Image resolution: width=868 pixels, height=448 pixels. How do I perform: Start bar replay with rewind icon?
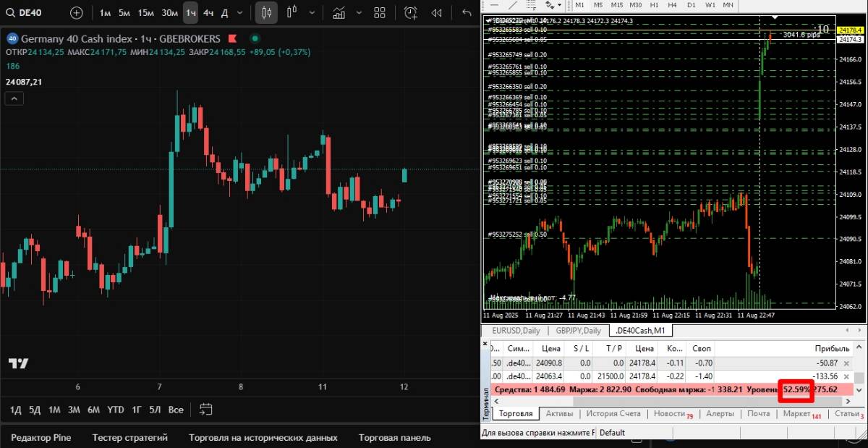[437, 12]
